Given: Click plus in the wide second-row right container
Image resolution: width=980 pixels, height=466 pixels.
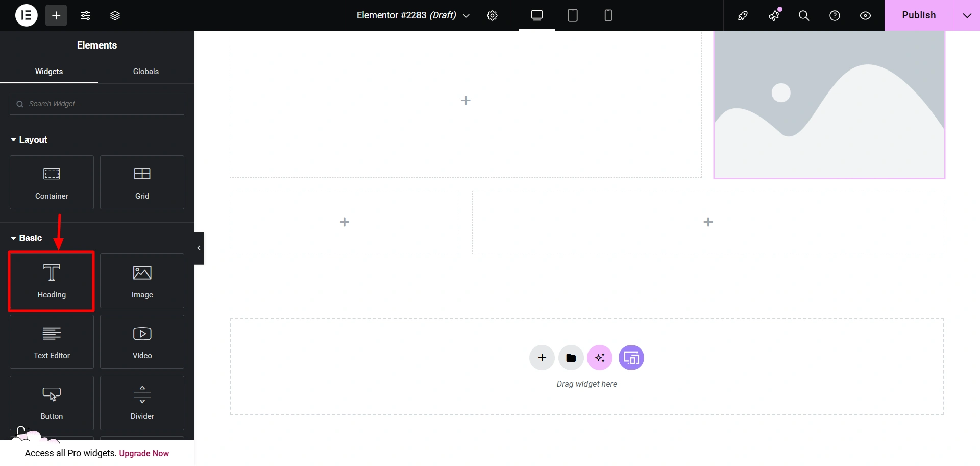Looking at the screenshot, I should [708, 222].
